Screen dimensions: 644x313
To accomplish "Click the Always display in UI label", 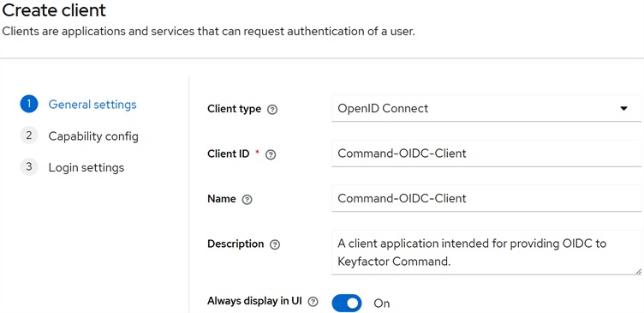I will pos(254,301).
